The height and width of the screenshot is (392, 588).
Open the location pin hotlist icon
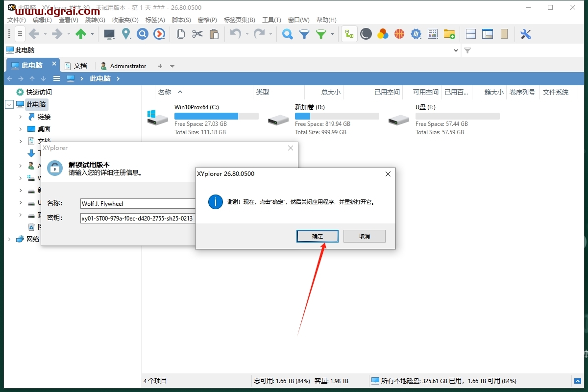[126, 34]
